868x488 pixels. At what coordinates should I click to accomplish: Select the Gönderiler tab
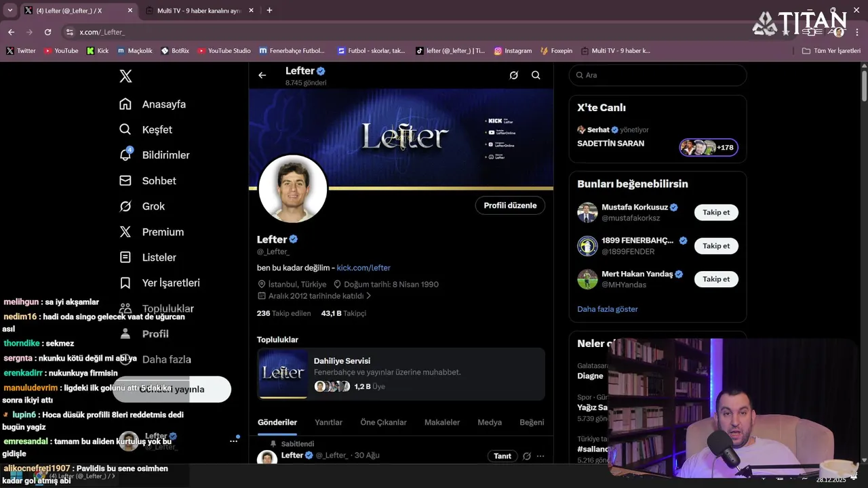coord(277,422)
